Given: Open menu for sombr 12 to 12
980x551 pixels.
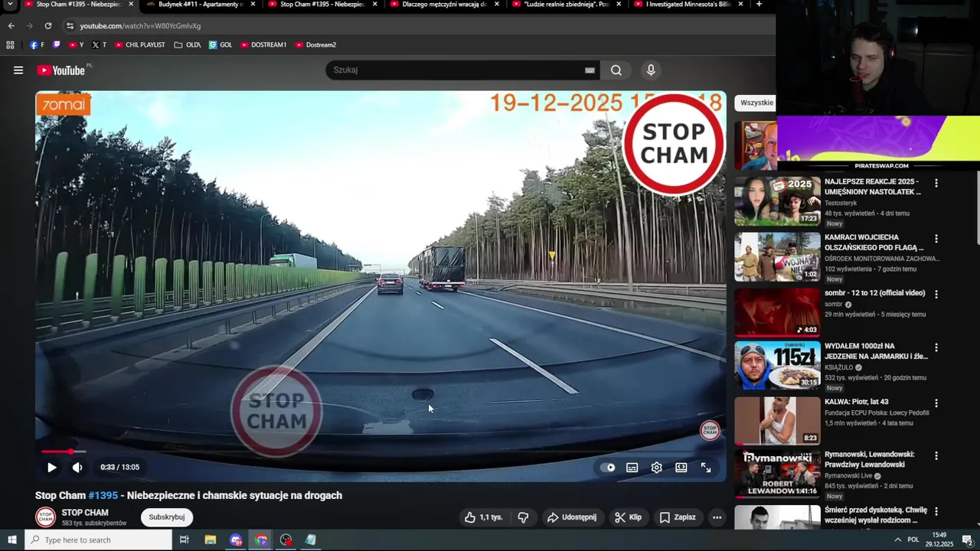Looking at the screenshot, I should coord(936,294).
